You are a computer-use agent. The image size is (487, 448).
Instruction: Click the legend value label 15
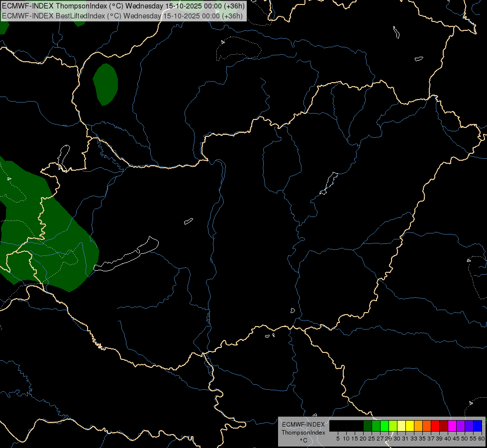point(355,439)
